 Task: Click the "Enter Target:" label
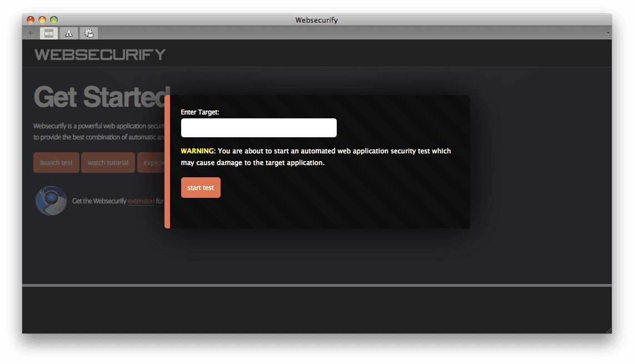coord(199,112)
